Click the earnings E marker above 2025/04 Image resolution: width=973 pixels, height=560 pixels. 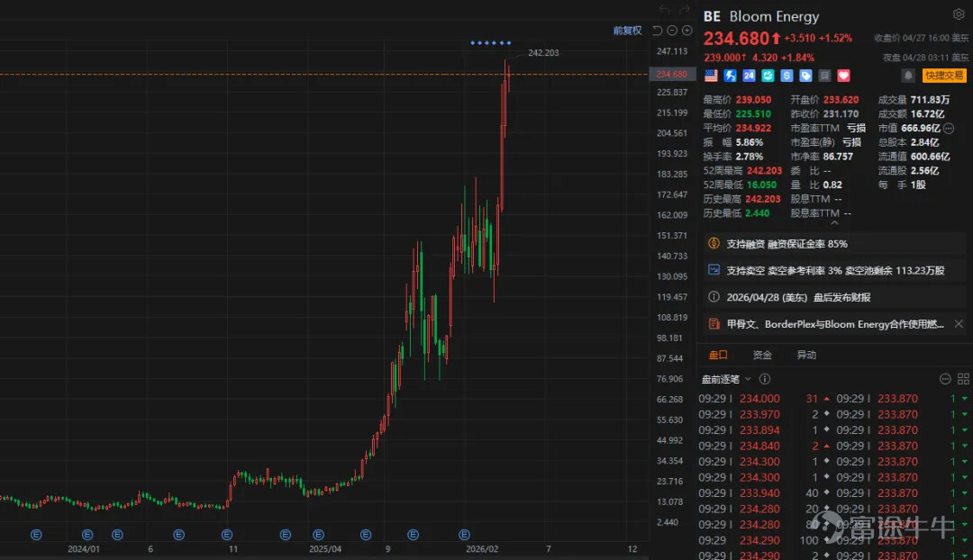[318, 535]
